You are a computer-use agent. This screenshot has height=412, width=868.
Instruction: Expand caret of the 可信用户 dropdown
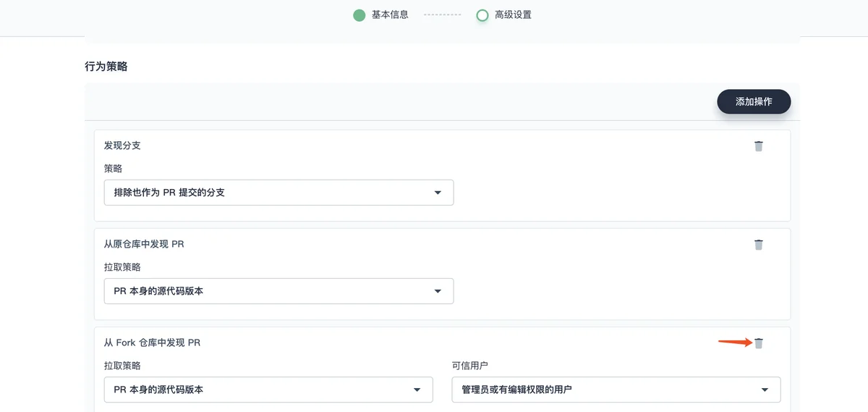coord(765,390)
